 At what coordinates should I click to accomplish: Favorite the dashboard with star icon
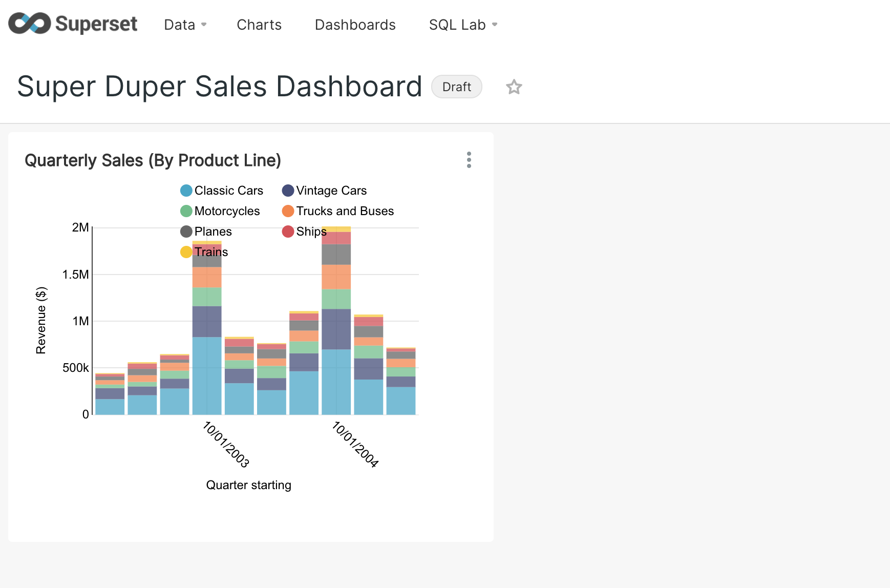click(514, 87)
